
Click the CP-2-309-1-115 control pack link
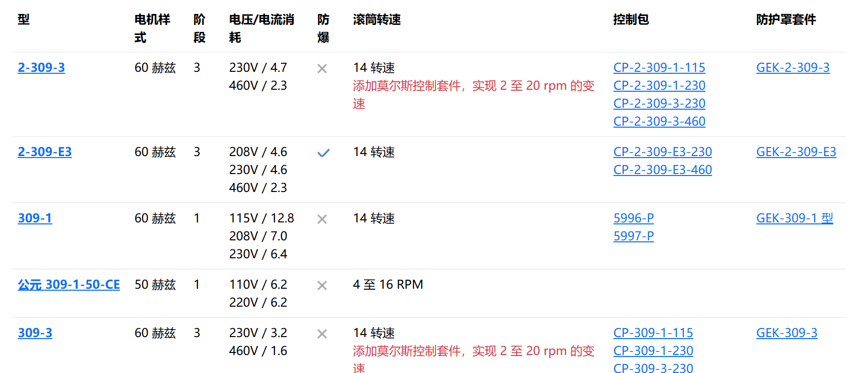pos(659,67)
